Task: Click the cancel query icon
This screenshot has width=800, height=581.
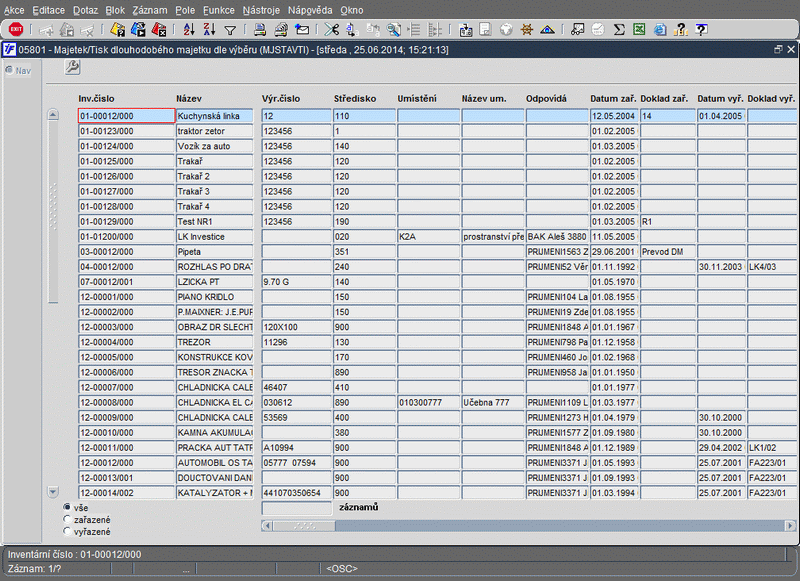Action: 159,30
